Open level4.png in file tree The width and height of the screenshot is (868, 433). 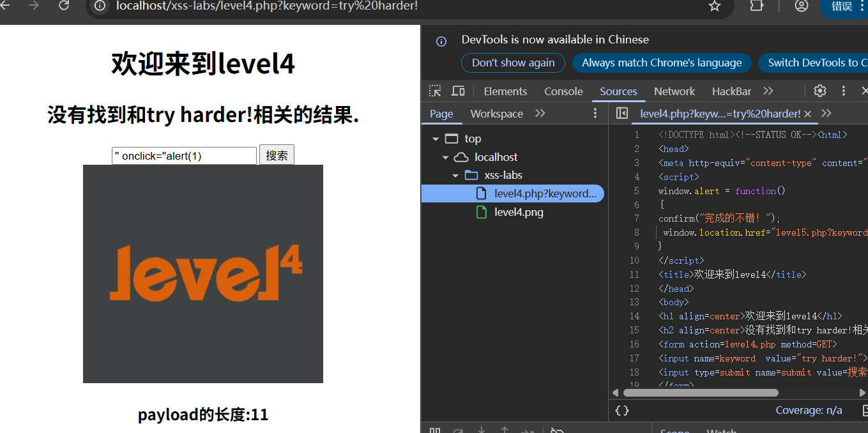519,212
